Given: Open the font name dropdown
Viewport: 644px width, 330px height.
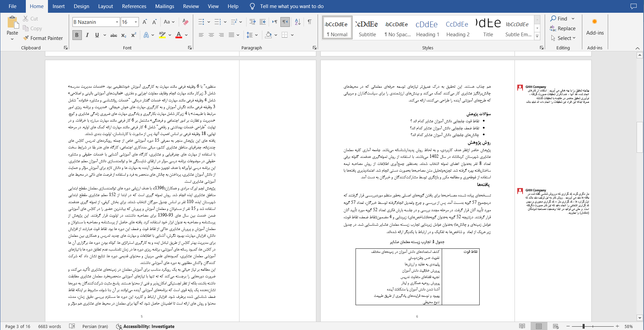Looking at the screenshot, I should [x=117, y=22].
